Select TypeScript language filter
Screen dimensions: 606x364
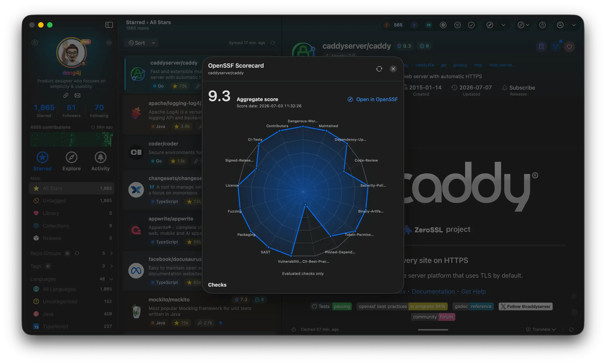click(x=72, y=326)
